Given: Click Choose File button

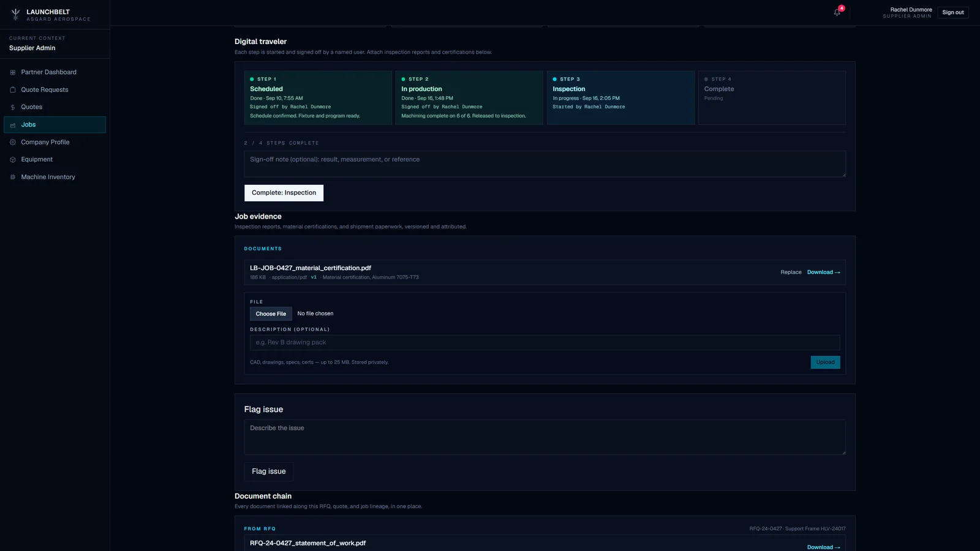Looking at the screenshot, I should (x=271, y=314).
